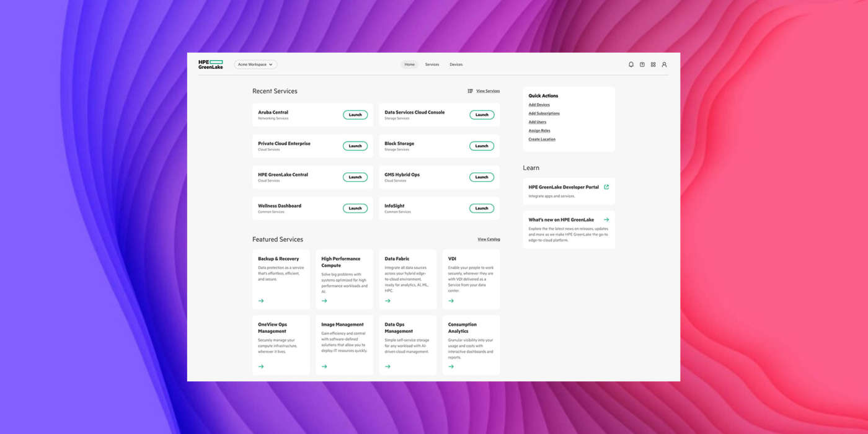Click Add Devices quick action
Viewport: 868px width, 434px height.
pyautogui.click(x=539, y=105)
